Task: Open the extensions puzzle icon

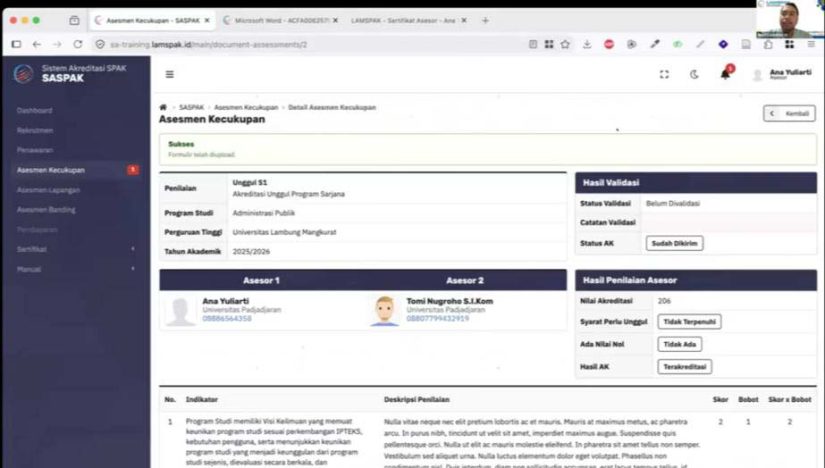Action: (768, 44)
